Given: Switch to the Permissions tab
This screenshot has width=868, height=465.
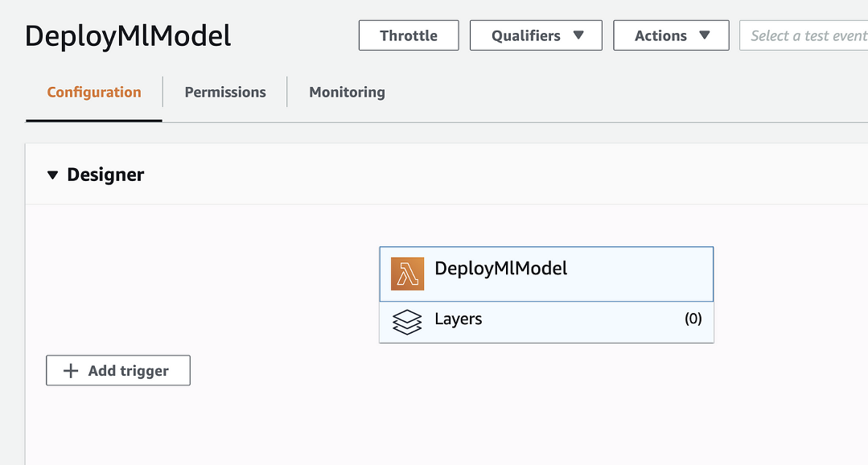Looking at the screenshot, I should (224, 92).
